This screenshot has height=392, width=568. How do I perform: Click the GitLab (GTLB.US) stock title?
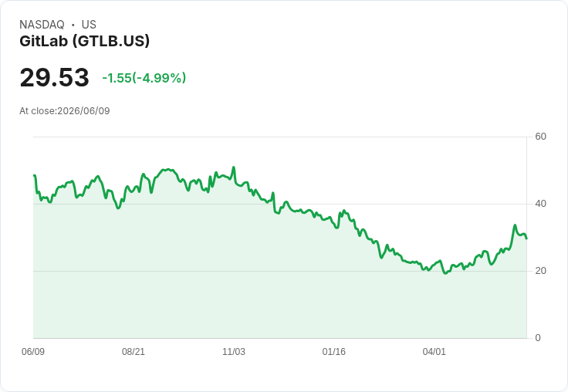84,41
